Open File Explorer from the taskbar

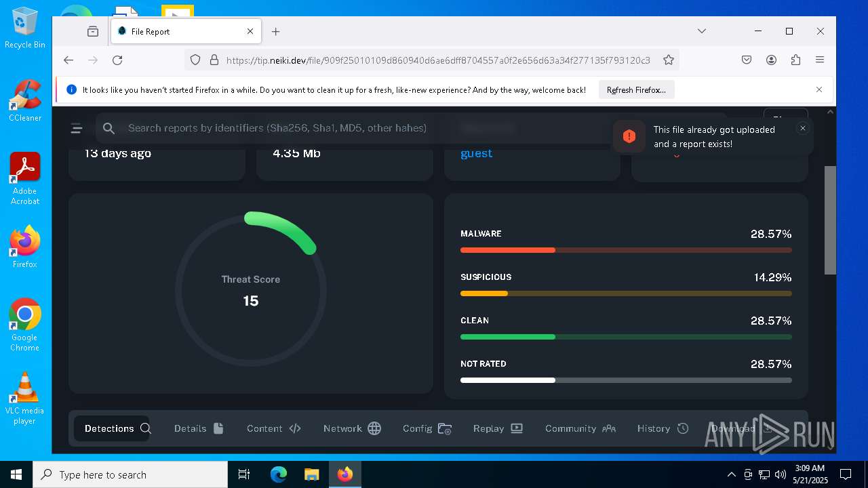click(311, 474)
